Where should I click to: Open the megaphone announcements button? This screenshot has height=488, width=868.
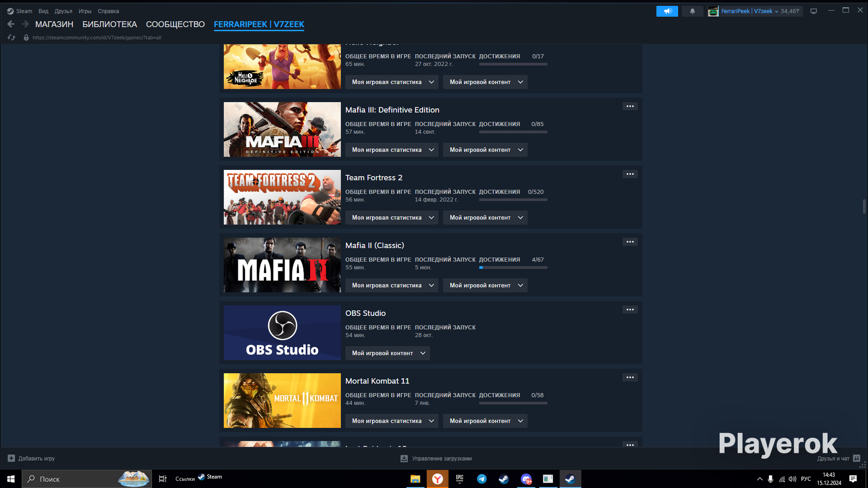coord(667,11)
